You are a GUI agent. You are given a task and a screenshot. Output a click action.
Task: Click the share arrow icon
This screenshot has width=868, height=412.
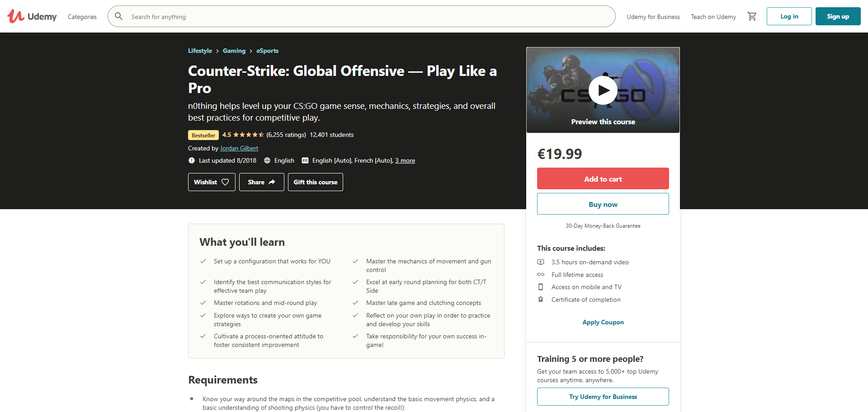(x=272, y=182)
